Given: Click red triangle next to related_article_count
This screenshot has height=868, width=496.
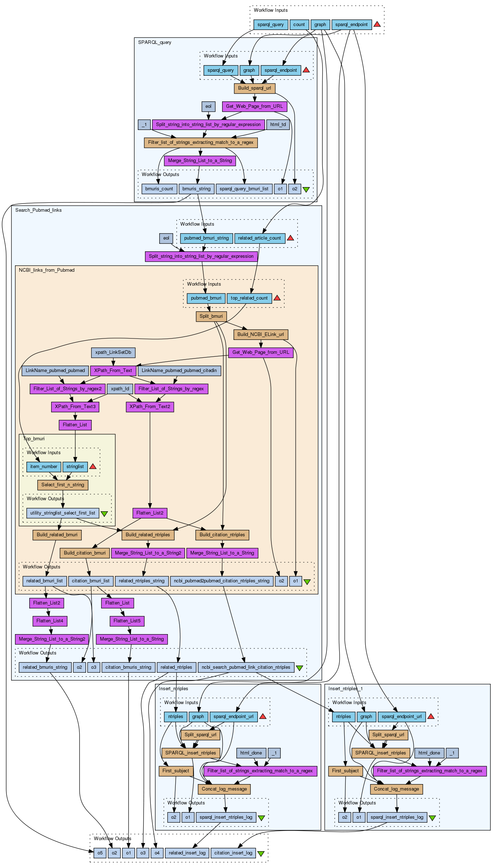Looking at the screenshot, I should (x=290, y=238).
